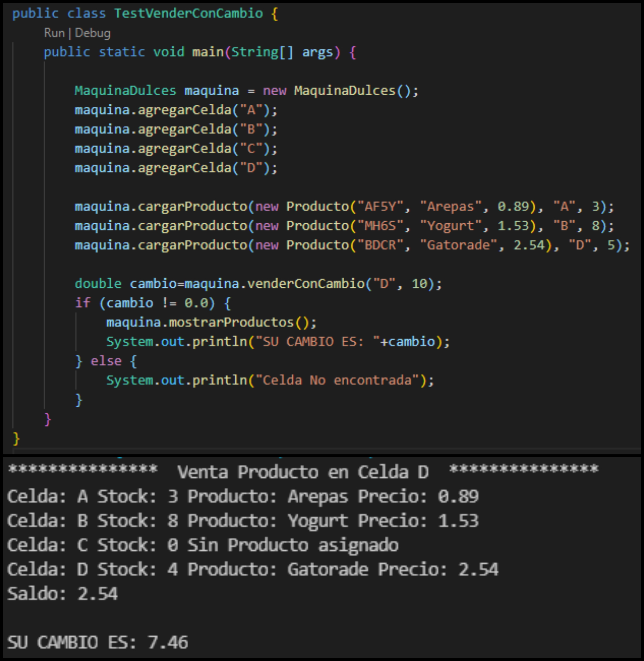Image resolution: width=644 pixels, height=661 pixels.
Task: Click the Run CodeLens link above main
Action: (x=54, y=33)
